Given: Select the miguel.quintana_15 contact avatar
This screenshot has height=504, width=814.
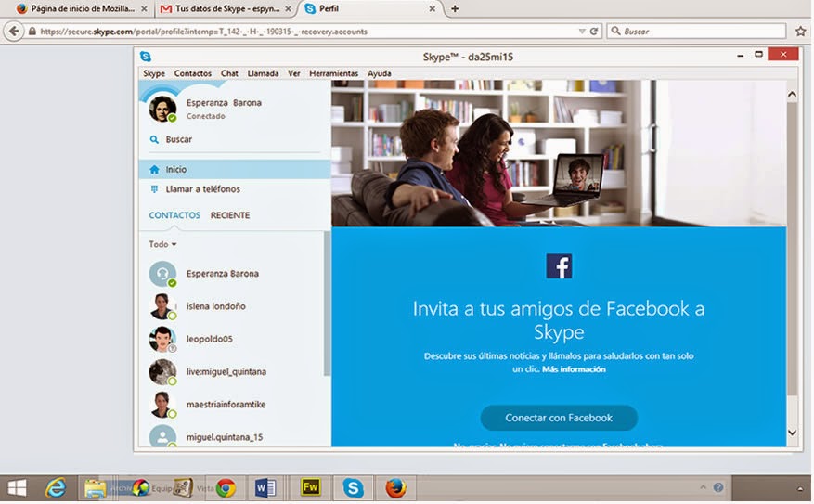Looking at the screenshot, I should point(162,436).
